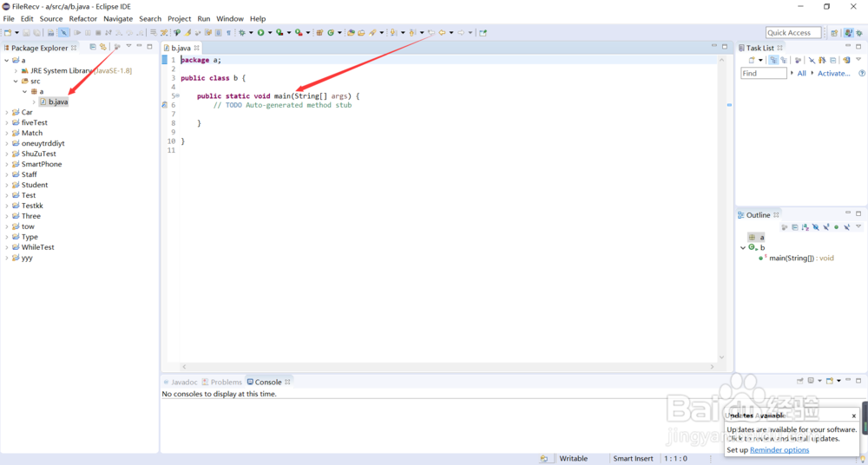Click Synchronize Changed icon in Task List

(x=846, y=60)
